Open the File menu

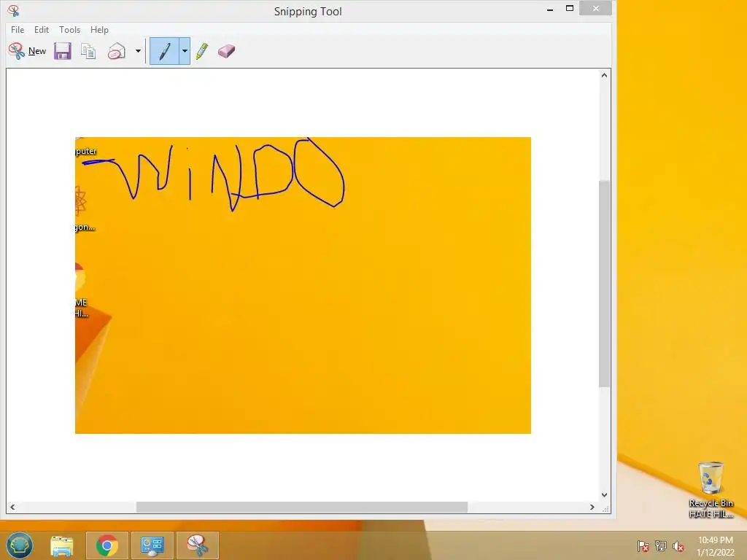(18, 29)
